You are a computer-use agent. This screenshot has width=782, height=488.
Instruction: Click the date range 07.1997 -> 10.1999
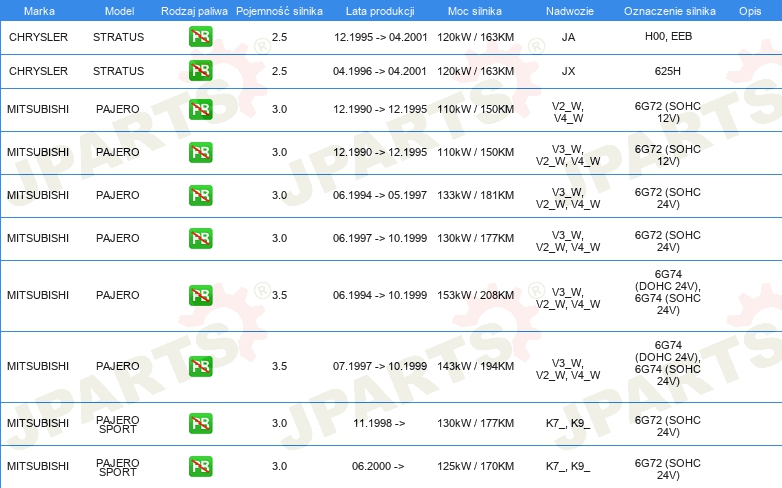point(380,366)
